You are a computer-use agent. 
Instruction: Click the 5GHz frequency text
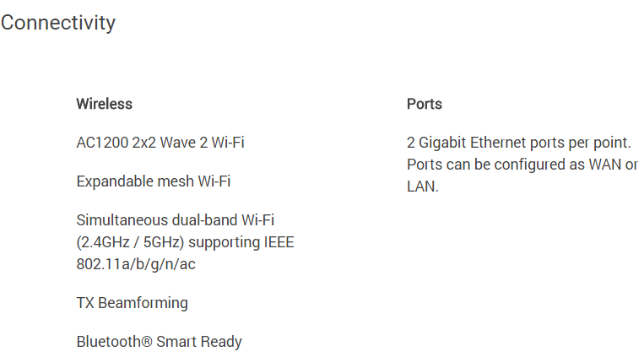pos(161,242)
